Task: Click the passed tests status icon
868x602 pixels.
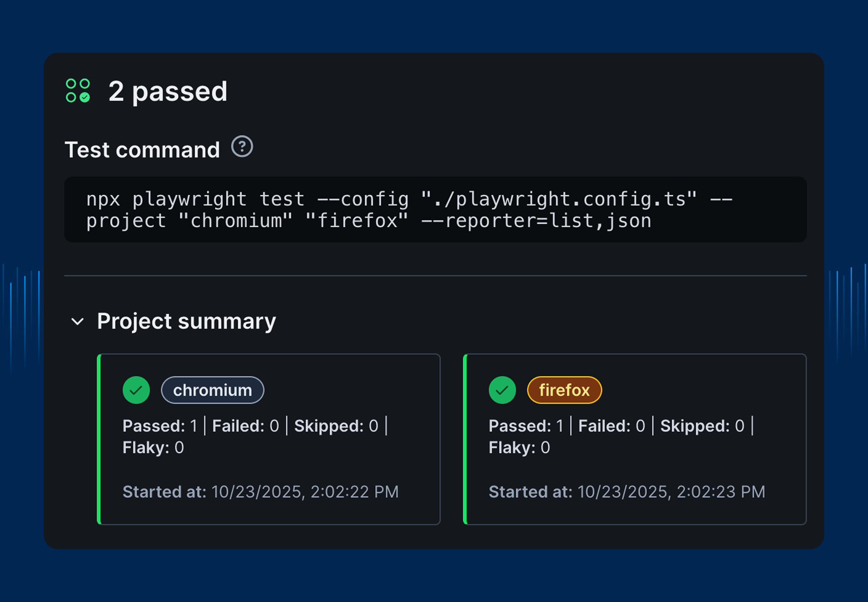Action: click(78, 90)
